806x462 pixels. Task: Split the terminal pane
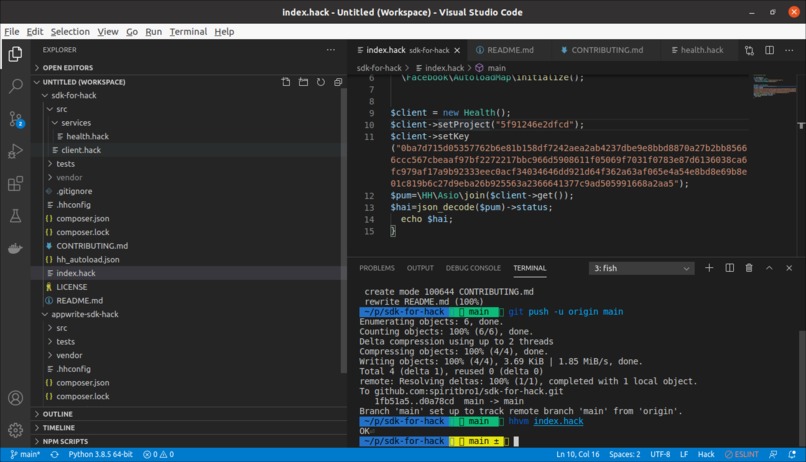pos(729,268)
